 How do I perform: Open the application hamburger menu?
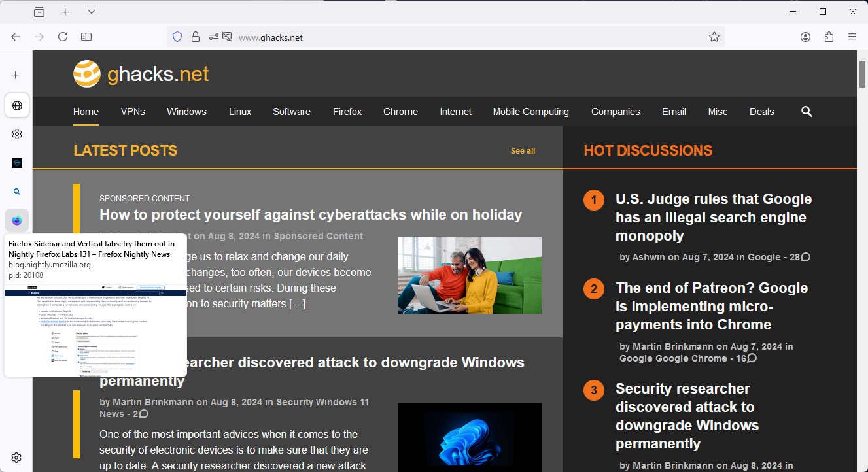852,37
